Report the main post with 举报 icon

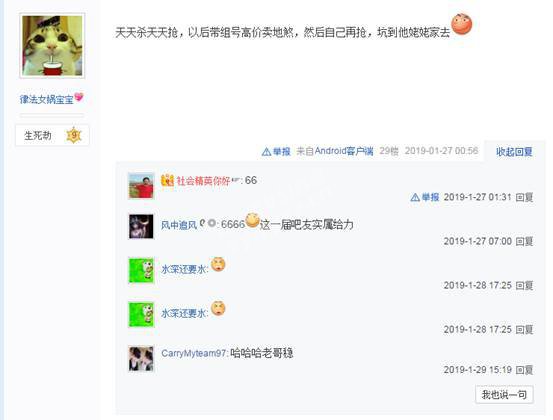click(x=276, y=152)
